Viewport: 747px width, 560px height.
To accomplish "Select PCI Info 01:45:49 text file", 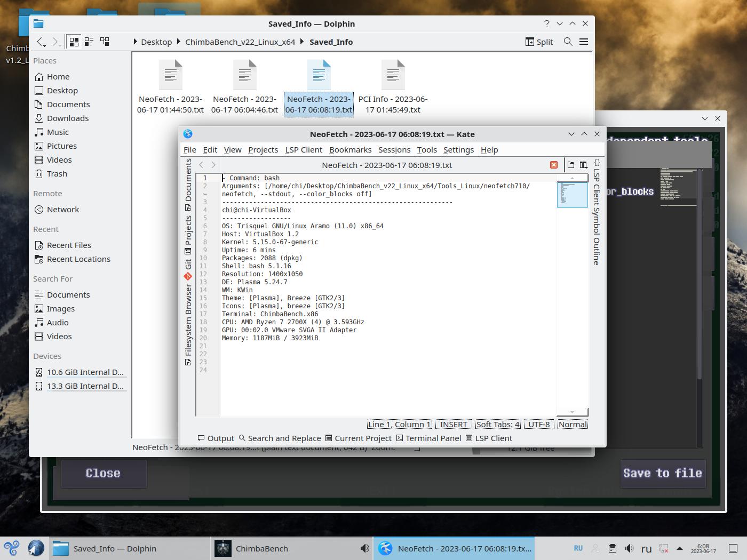I will pos(393,87).
